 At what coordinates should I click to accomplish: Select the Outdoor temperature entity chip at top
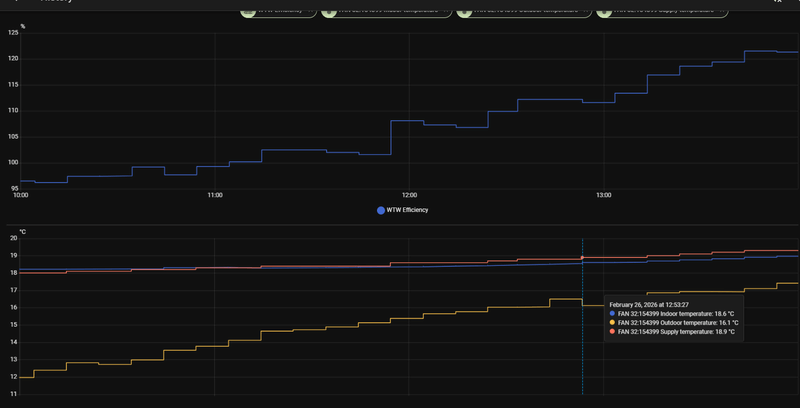pyautogui.click(x=524, y=12)
